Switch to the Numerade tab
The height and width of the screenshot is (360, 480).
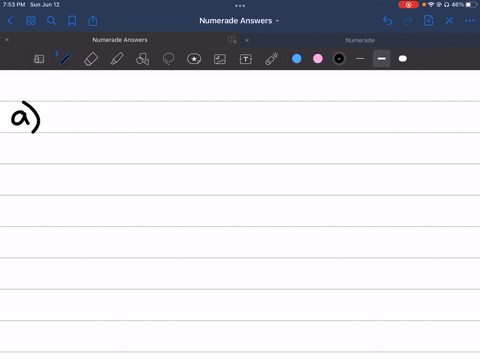(360, 40)
